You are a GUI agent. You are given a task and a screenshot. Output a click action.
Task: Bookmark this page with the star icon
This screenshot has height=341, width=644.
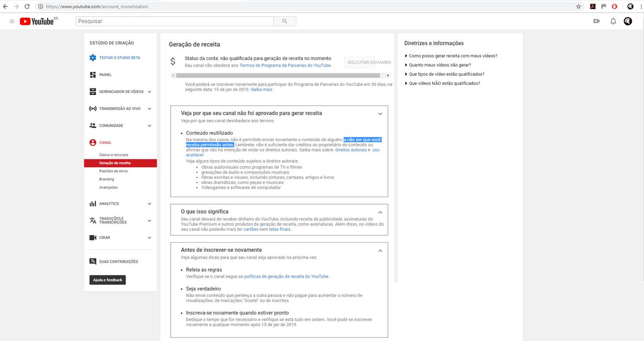pos(579,6)
